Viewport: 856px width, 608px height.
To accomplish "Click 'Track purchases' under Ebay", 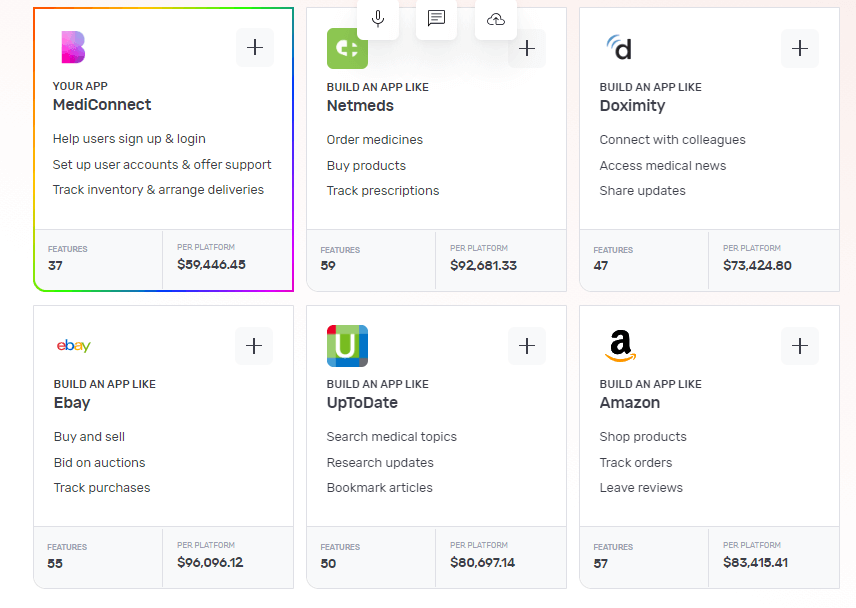I will 102,488.
